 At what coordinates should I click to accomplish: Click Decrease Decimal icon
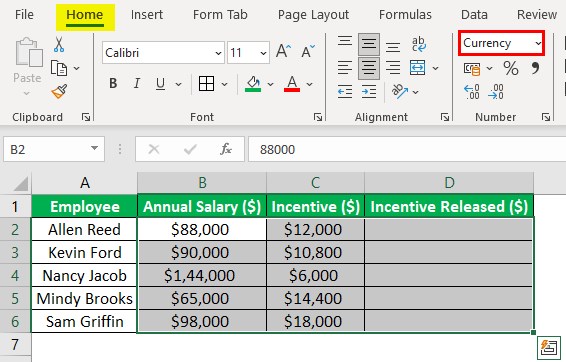tap(496, 92)
